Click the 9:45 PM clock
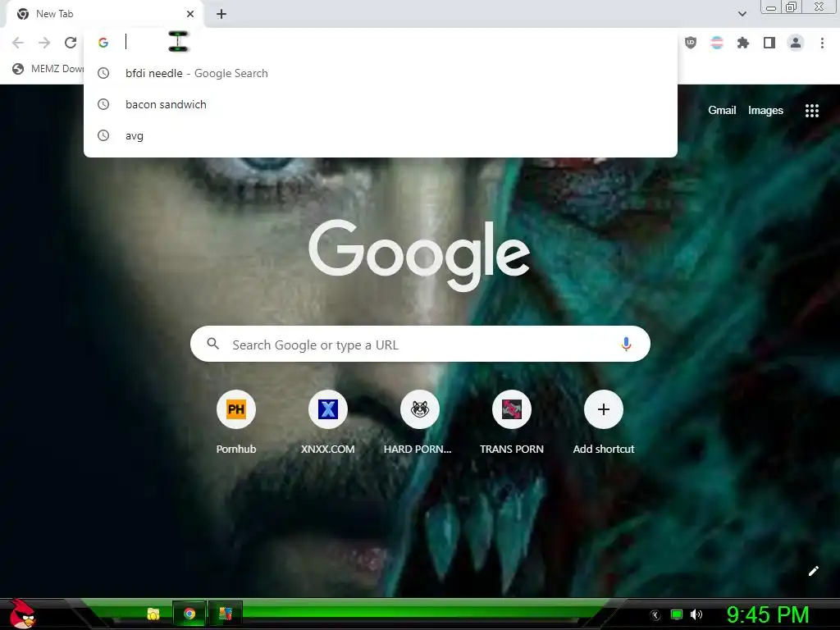The height and width of the screenshot is (630, 840). click(768, 614)
